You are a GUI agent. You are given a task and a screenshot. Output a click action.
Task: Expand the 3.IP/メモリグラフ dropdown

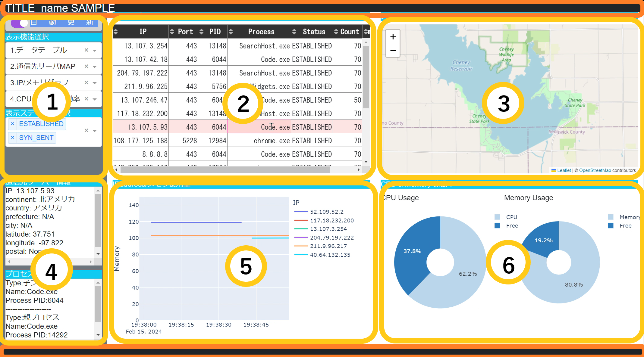[x=95, y=83]
